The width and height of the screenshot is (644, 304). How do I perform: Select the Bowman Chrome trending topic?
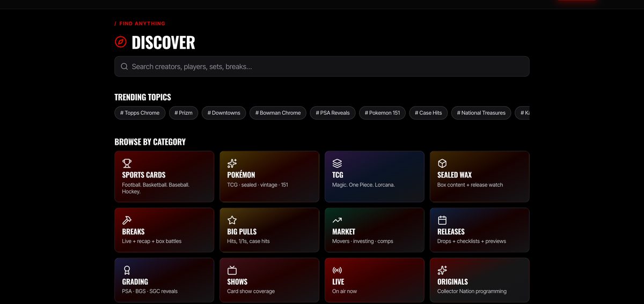278,113
